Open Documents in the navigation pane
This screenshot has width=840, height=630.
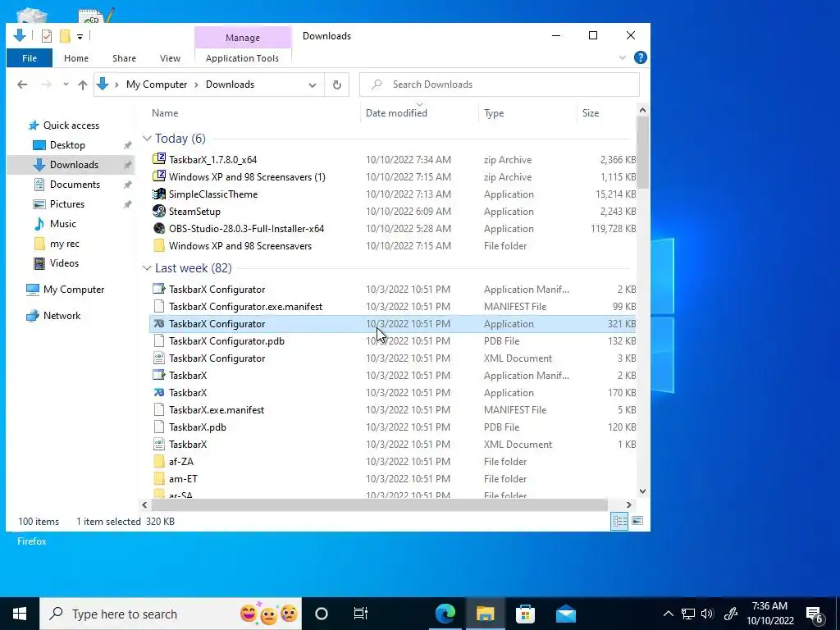(75, 185)
